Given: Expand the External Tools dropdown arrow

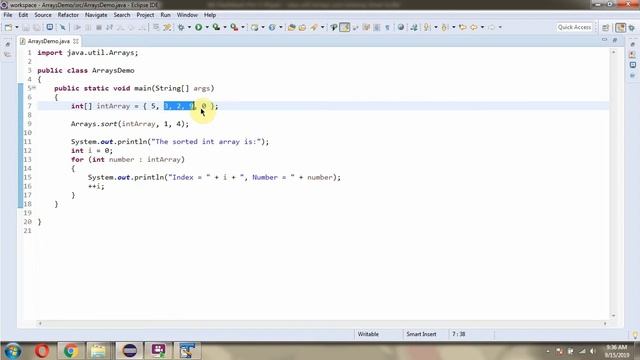Looking at the screenshot, I should (243, 27).
